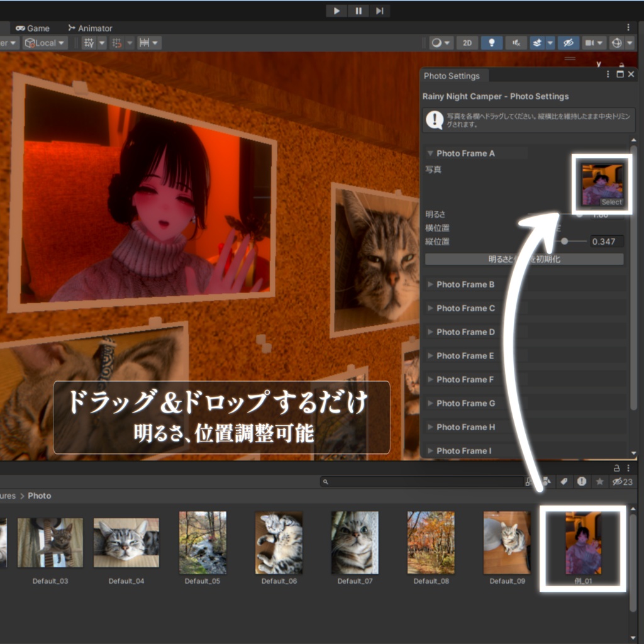Screen dimensions: 644x644
Task: Open the Project panel three-dot menu
Action: pyautogui.click(x=628, y=468)
